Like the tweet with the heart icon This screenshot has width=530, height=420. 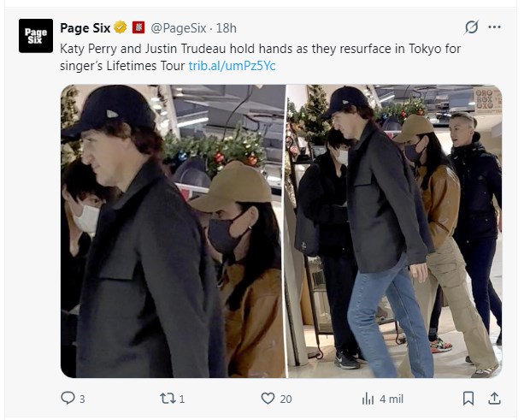click(x=268, y=398)
